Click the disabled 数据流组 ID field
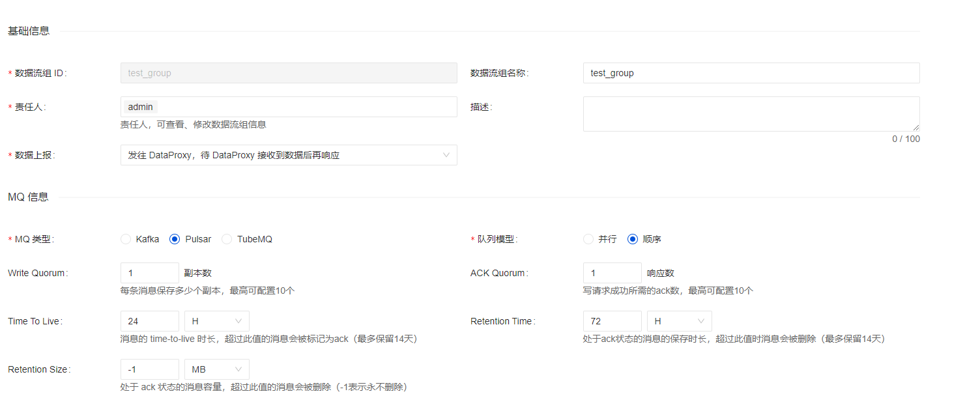This screenshot has width=980, height=411. pos(289,73)
